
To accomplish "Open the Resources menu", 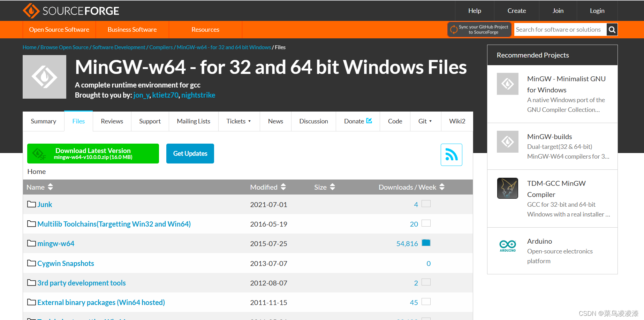I will click(x=205, y=30).
